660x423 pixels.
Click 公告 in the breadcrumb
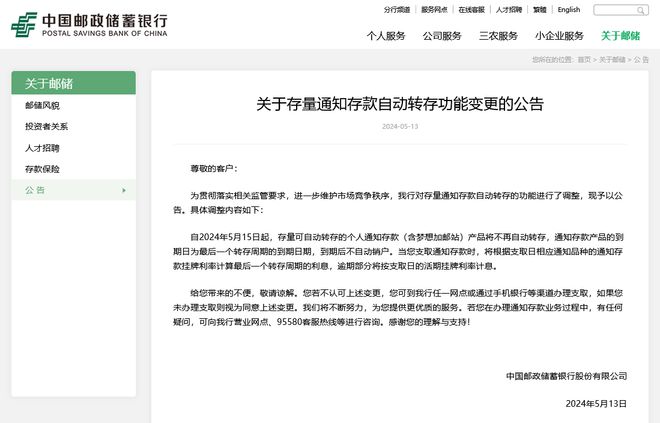(x=641, y=60)
